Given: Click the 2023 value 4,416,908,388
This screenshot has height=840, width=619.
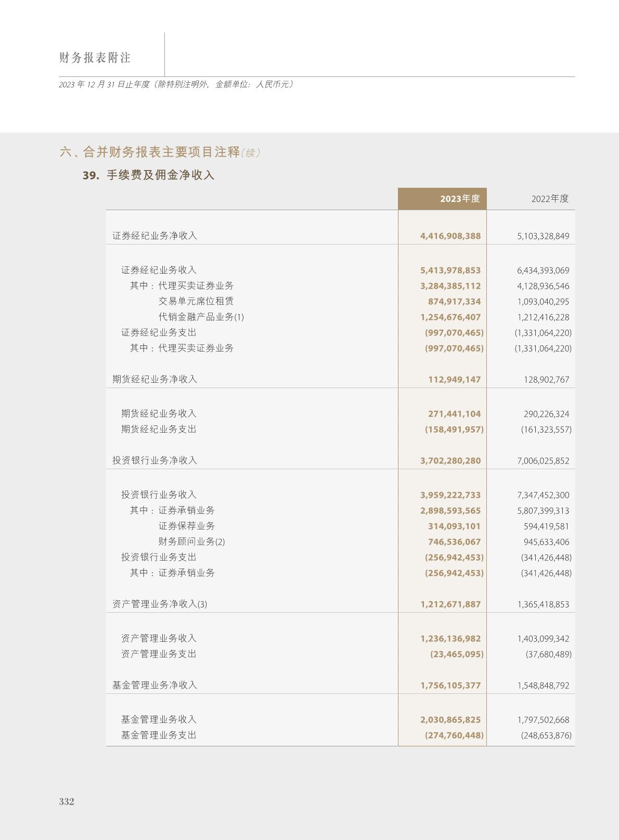Looking at the screenshot, I should click(450, 236).
